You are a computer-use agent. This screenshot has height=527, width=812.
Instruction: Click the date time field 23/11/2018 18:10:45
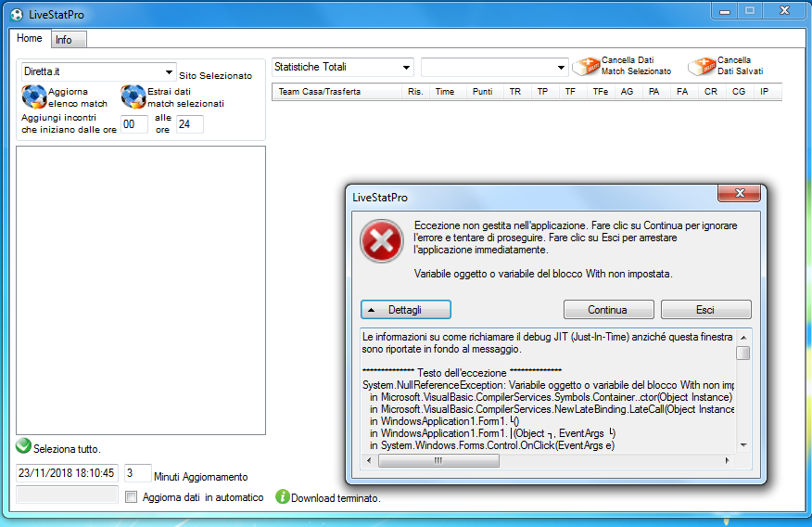(x=67, y=473)
